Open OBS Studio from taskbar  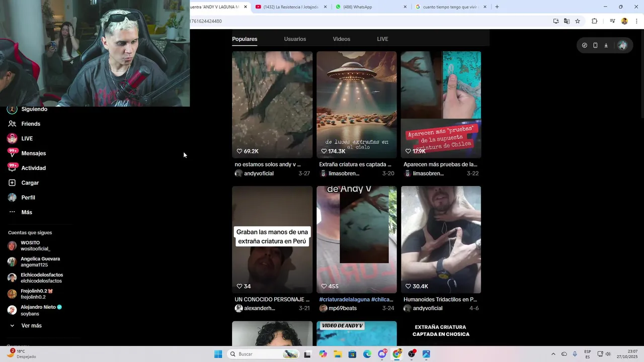click(412, 354)
